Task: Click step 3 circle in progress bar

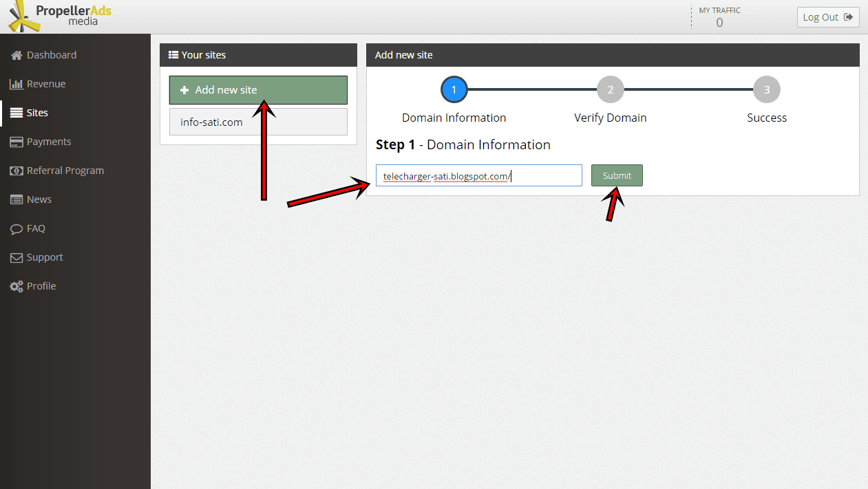Action: pyautogui.click(x=767, y=89)
